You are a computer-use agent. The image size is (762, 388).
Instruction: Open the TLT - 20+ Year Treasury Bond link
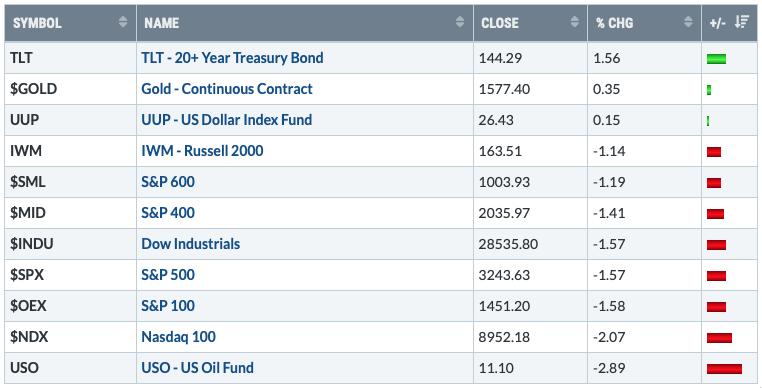click(x=232, y=58)
